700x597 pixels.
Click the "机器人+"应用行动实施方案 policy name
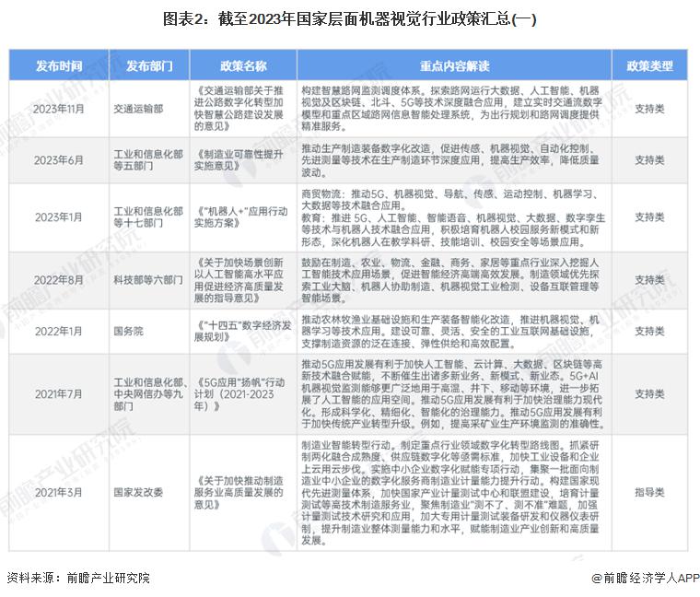243,217
